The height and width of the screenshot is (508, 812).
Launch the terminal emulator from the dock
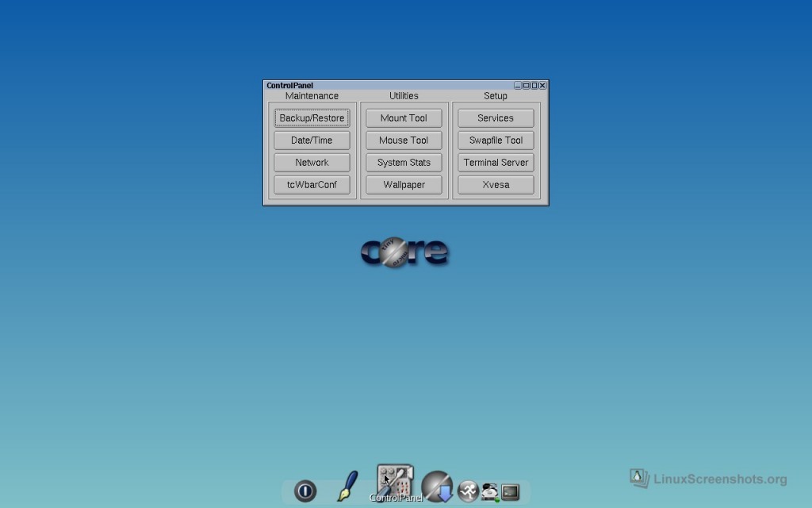point(510,491)
